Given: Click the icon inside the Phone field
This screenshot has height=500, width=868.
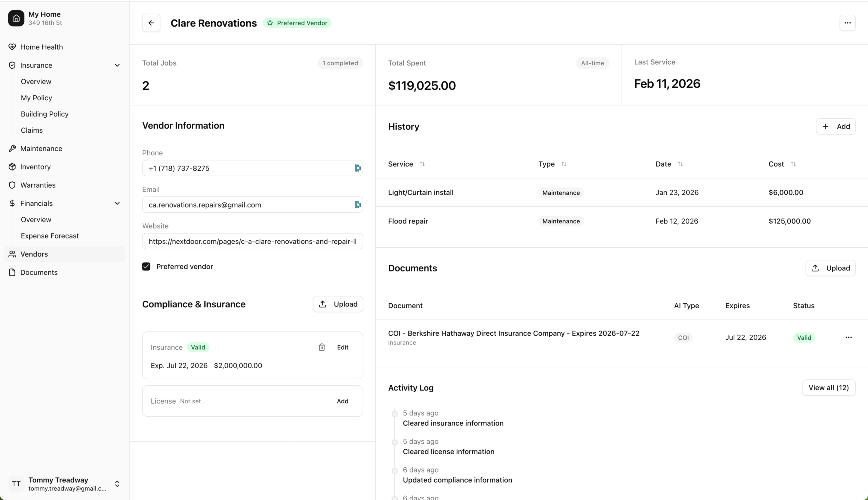Looking at the screenshot, I should (x=357, y=168).
